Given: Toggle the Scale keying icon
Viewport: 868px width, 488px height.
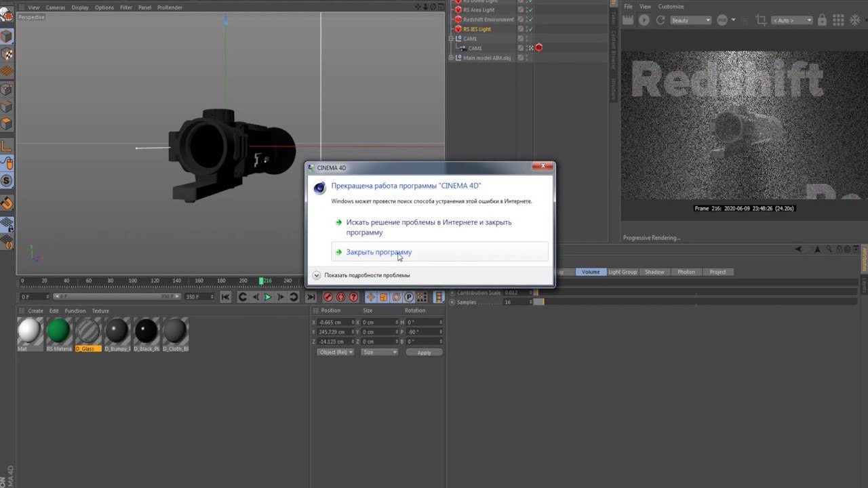Looking at the screenshot, I should point(384,297).
